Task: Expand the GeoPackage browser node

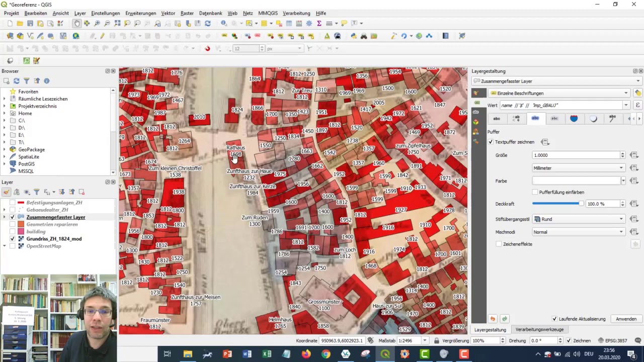Action: click(5, 149)
